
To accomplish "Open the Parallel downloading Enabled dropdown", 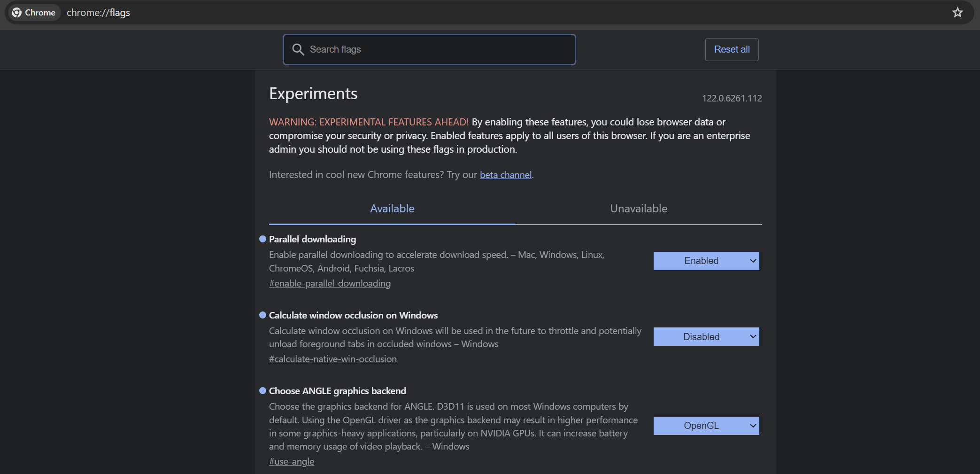I will (706, 261).
